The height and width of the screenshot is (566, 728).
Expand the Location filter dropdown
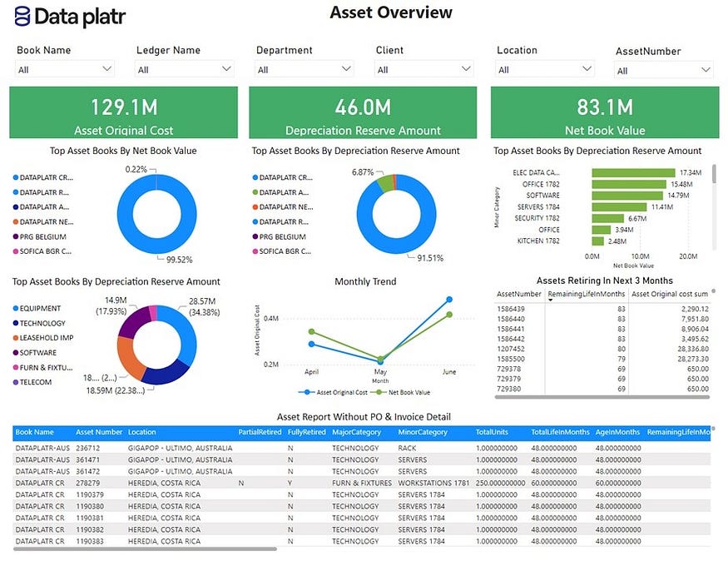pyautogui.click(x=545, y=69)
